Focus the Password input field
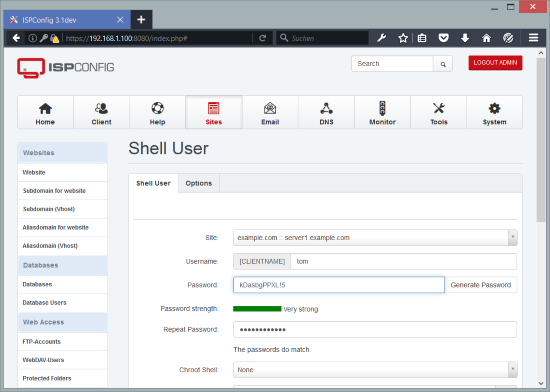 click(339, 285)
